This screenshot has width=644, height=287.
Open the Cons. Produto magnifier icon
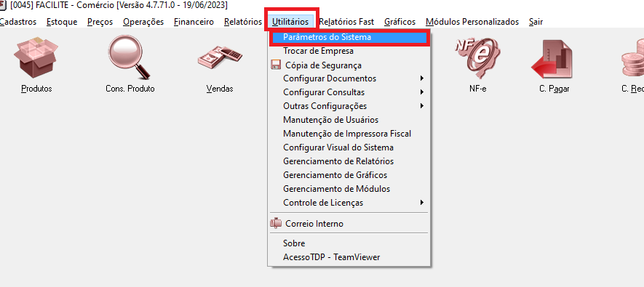pyautogui.click(x=130, y=57)
